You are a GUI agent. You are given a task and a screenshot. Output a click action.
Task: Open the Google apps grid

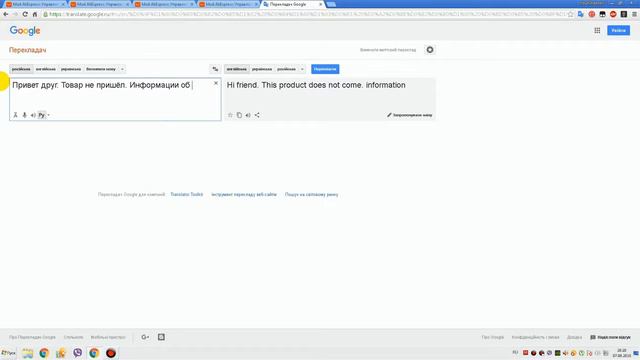597,31
